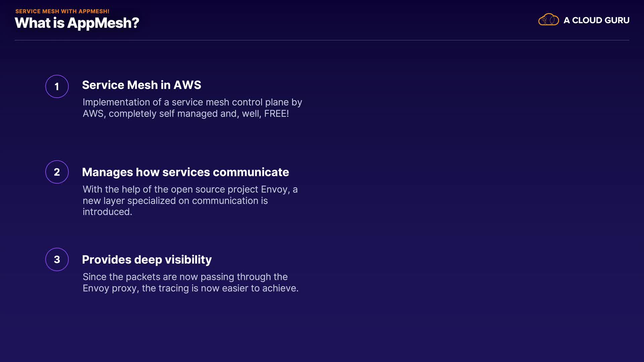Click the 'new layer specialized on communication' line
The height and width of the screenshot is (362, 644).
coord(170,201)
